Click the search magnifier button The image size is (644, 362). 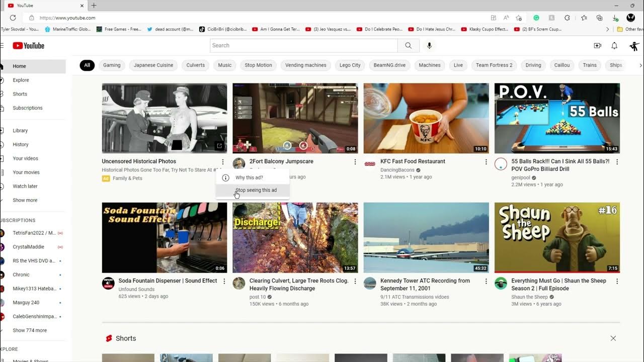coord(408,45)
